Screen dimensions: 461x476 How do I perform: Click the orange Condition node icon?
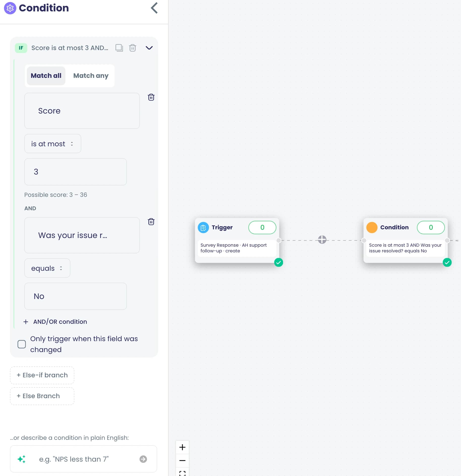(x=372, y=227)
